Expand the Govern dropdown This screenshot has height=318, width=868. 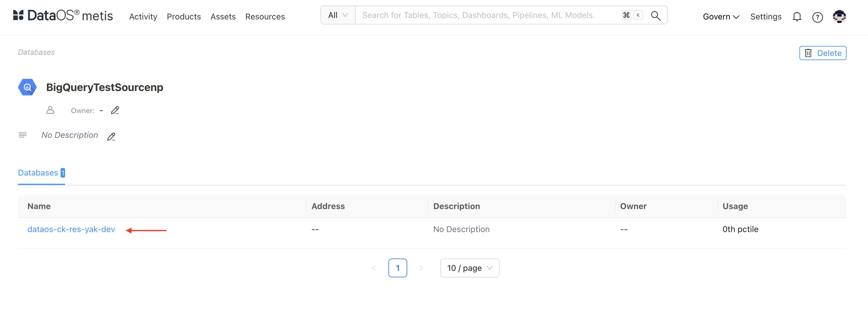[x=721, y=16]
